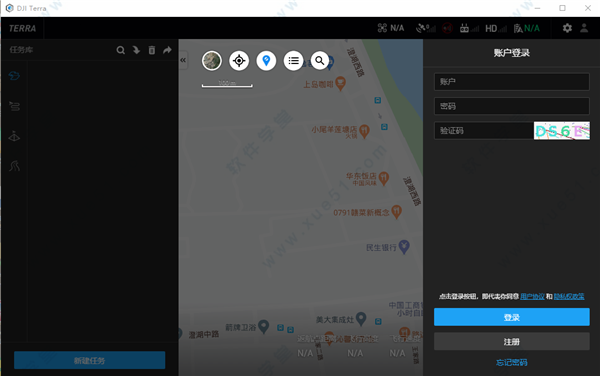The width and height of the screenshot is (600, 376).
Task: Search the task library with magnifier icon
Action: pyautogui.click(x=121, y=50)
